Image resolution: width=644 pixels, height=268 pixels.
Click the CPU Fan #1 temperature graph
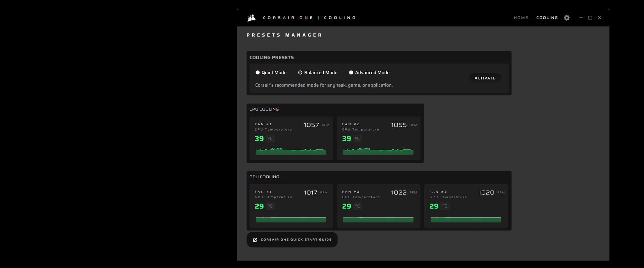tap(291, 151)
